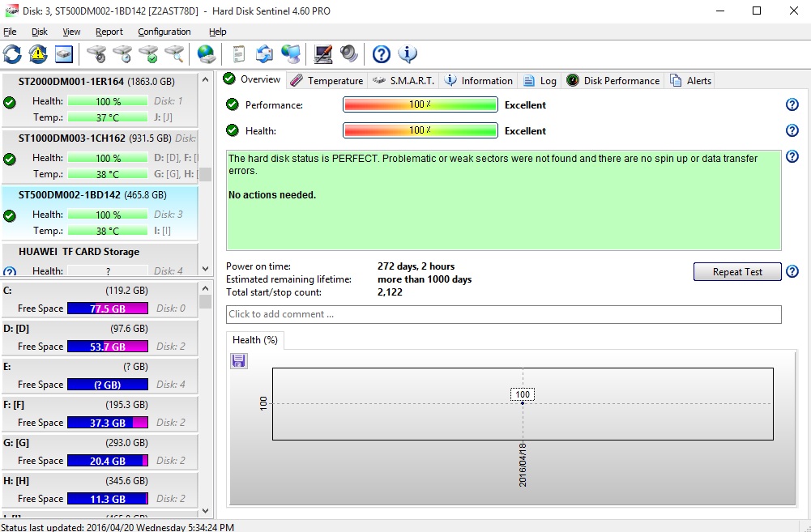Image resolution: width=811 pixels, height=532 pixels.
Task: Open the Report menu
Action: tap(109, 32)
